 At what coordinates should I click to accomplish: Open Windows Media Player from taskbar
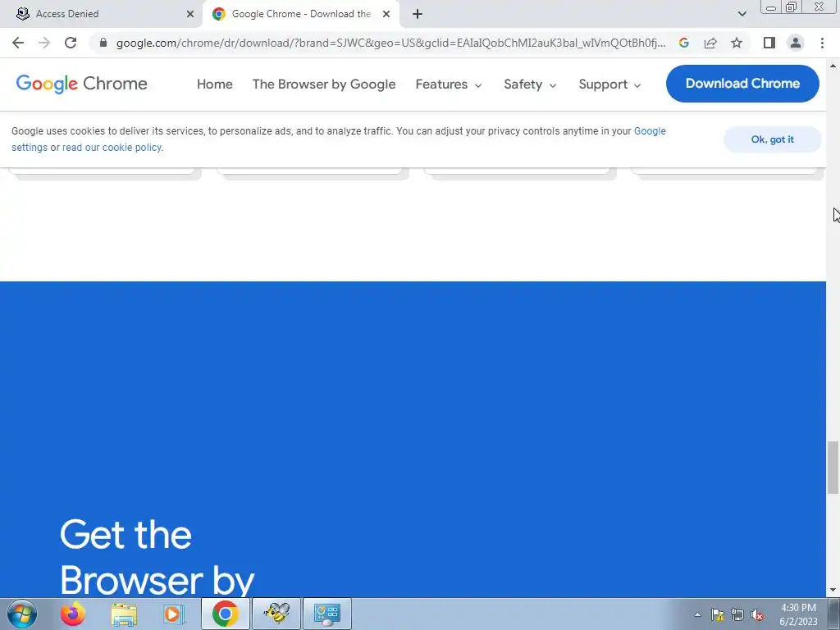tap(174, 614)
